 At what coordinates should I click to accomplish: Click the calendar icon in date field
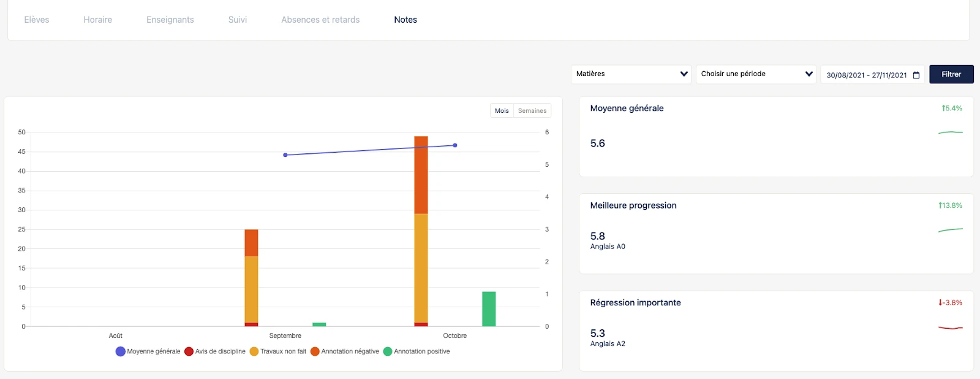[916, 75]
